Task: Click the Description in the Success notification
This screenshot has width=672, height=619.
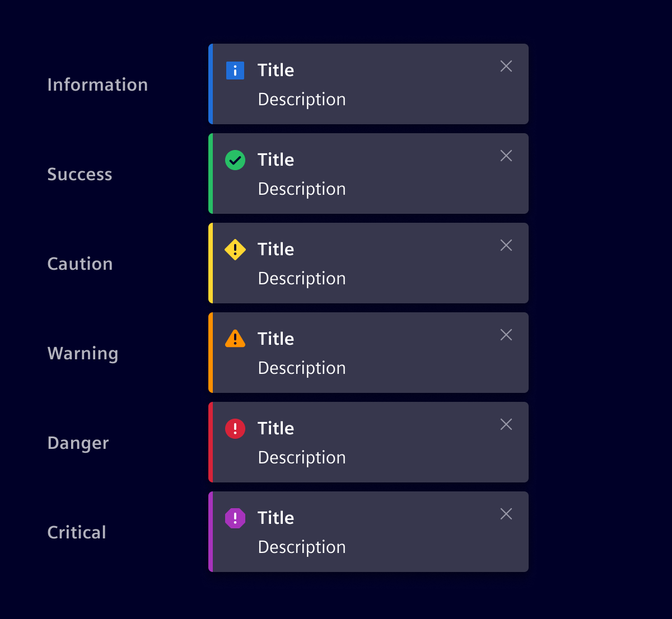Action: point(302,189)
